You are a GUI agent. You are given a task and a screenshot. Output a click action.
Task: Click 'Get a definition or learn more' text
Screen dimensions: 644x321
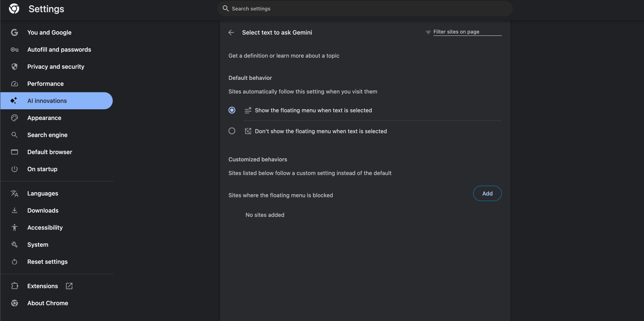coord(284,56)
